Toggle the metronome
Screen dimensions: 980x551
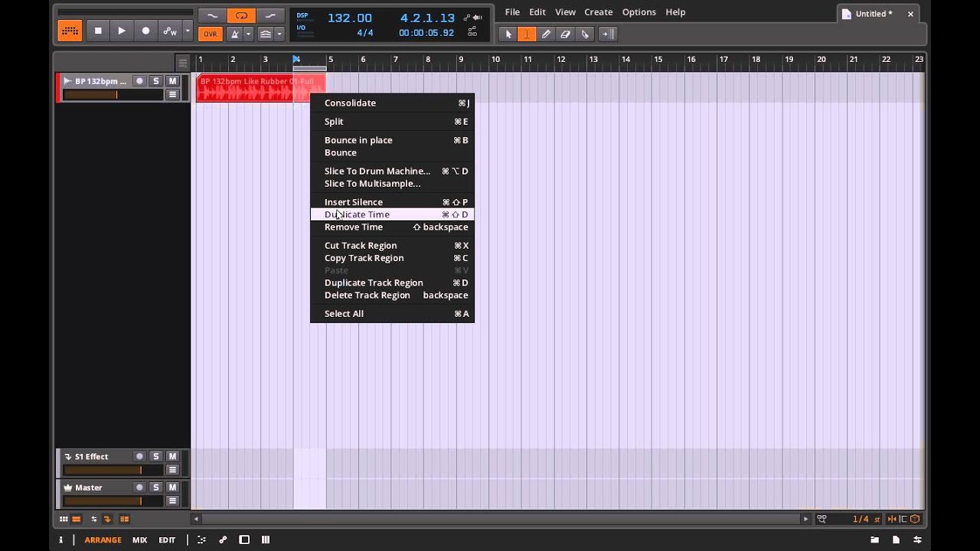coord(235,34)
